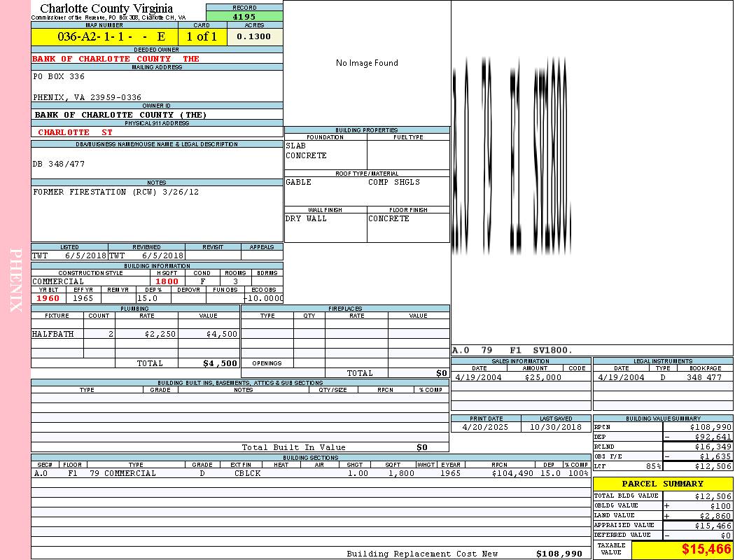Click sale amount $25,000
735x560 pixels.
click(542, 377)
